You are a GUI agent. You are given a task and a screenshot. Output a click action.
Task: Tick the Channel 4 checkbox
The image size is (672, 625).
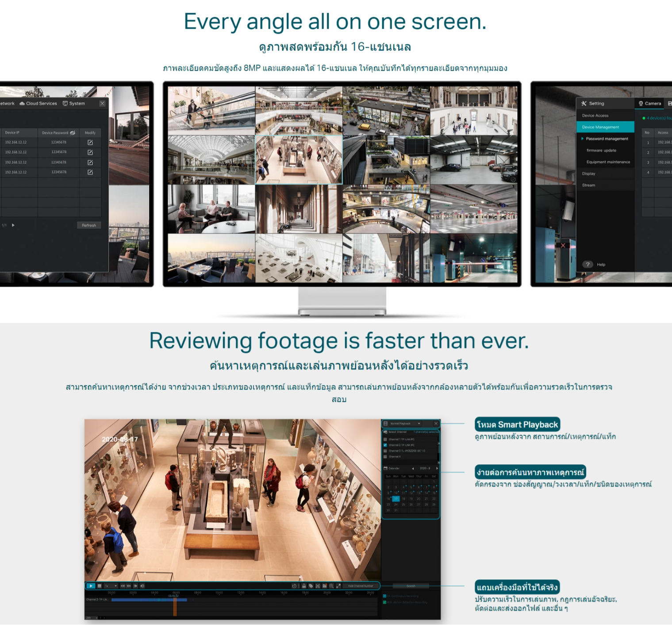click(x=385, y=456)
